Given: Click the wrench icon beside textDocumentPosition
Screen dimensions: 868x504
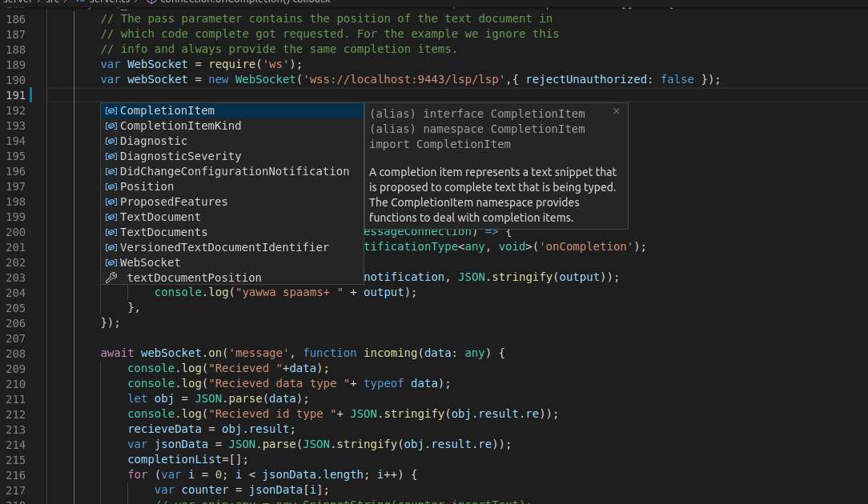Looking at the screenshot, I should 111,278.
